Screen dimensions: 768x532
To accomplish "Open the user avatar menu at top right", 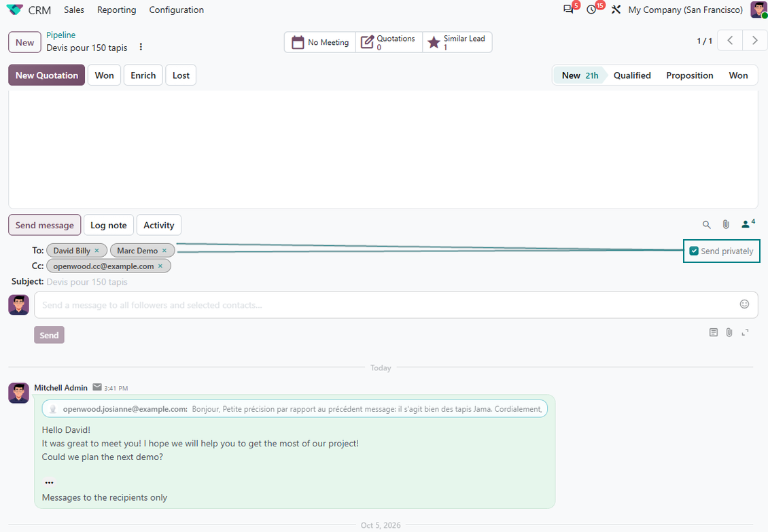I will coord(758,10).
